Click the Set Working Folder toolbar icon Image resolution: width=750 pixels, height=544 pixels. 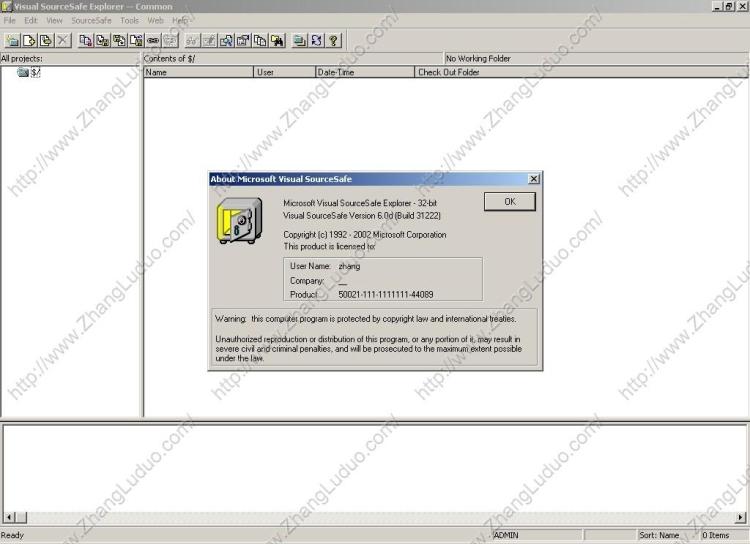299,40
